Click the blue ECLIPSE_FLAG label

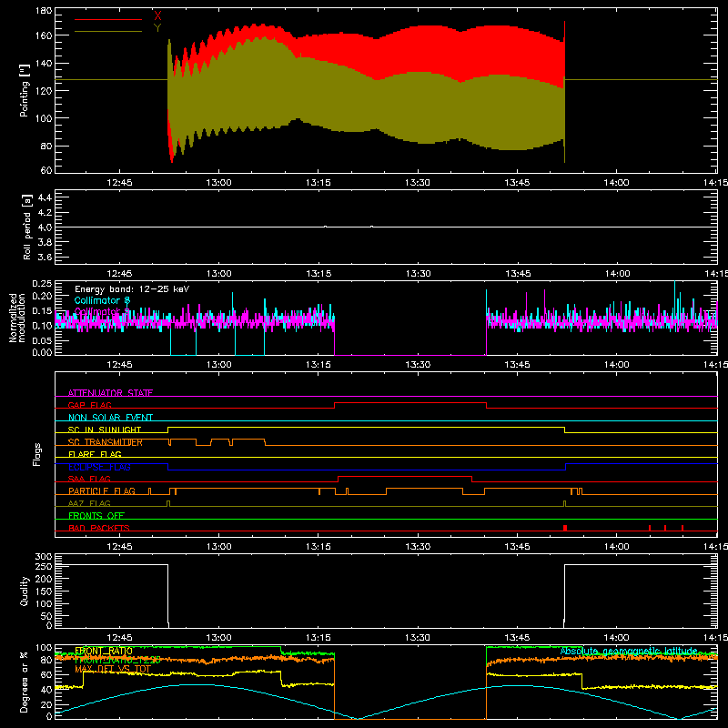tap(99, 467)
